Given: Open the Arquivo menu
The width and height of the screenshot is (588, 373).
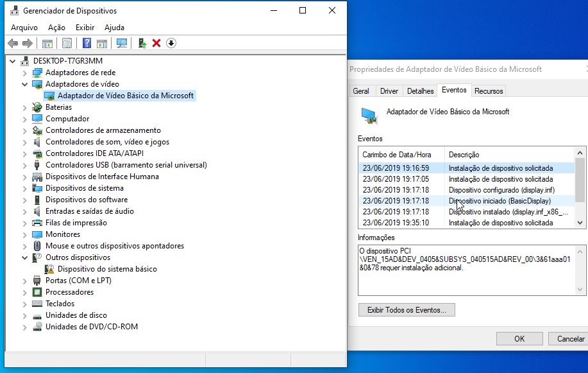Looking at the screenshot, I should (24, 28).
